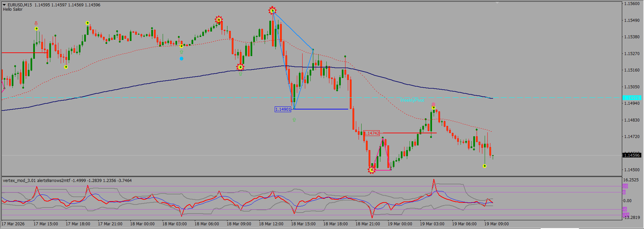Viewport: 644px width, 229px height.
Task: Click the 18 Mar 12:00 time axis label
Action: pos(271,224)
